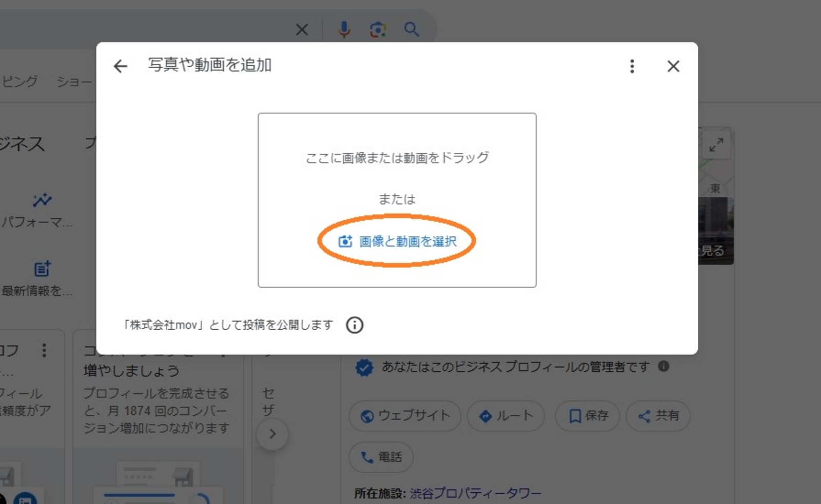Select the ピング search tab
821x504 pixels.
click(19, 82)
